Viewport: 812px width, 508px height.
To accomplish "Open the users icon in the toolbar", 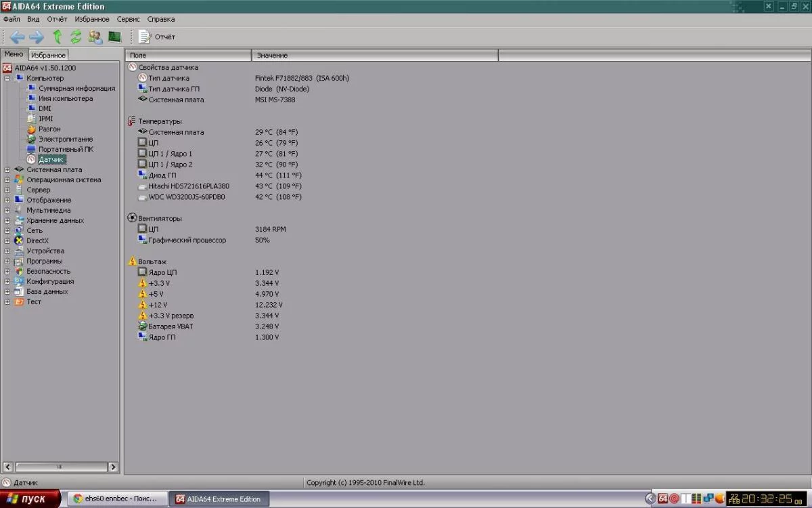I will (x=95, y=37).
